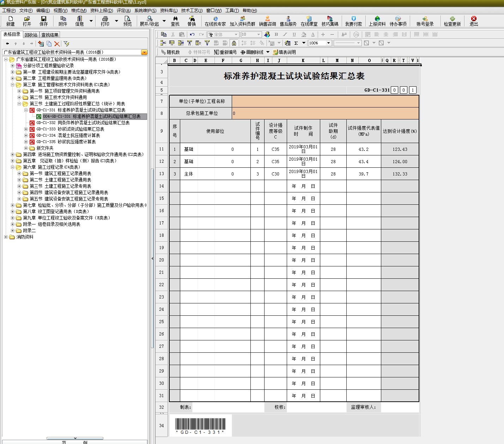Select tree item GD-C1-332 同条件养护混凝土试块

pos(83,123)
